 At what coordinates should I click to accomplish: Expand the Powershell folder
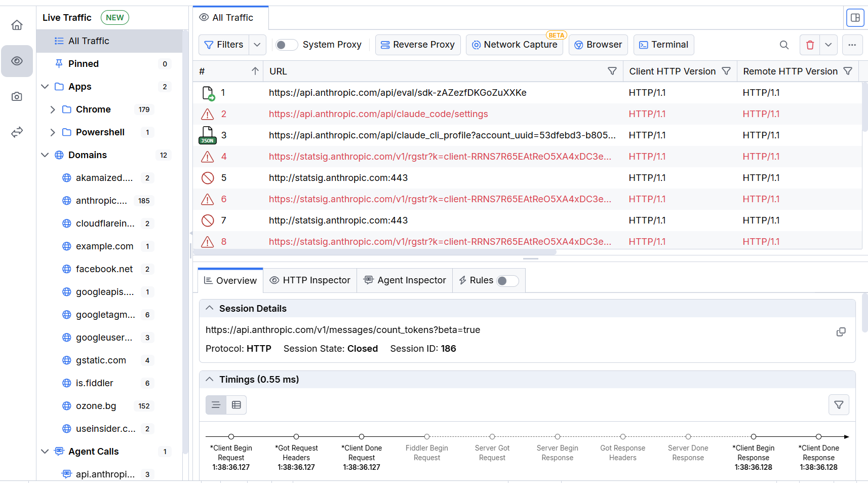click(x=53, y=132)
